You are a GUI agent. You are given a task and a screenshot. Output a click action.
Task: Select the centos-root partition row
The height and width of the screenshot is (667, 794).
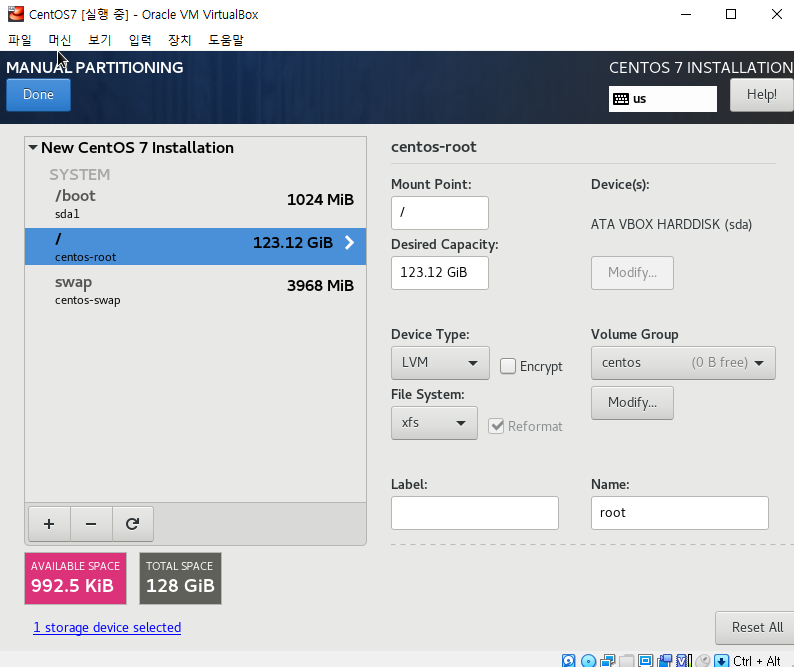point(195,246)
